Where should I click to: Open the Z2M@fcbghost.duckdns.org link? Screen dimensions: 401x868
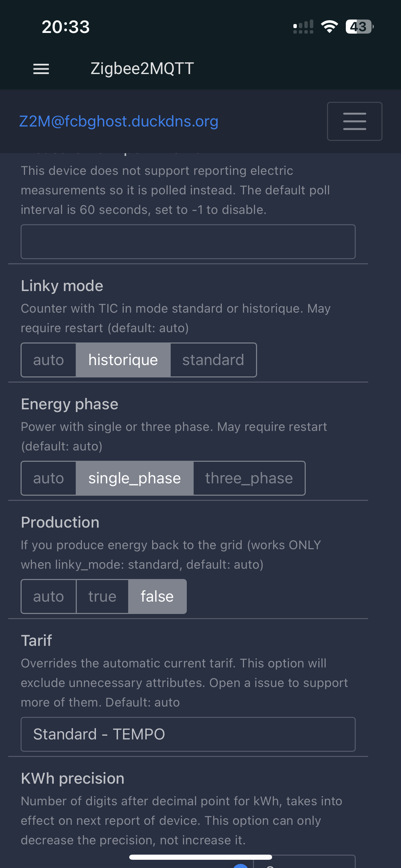coord(119,121)
